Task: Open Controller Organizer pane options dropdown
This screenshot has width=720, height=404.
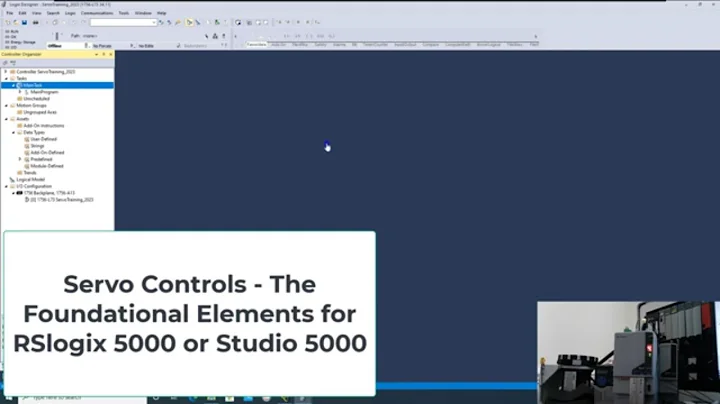Action: pyautogui.click(x=96, y=54)
